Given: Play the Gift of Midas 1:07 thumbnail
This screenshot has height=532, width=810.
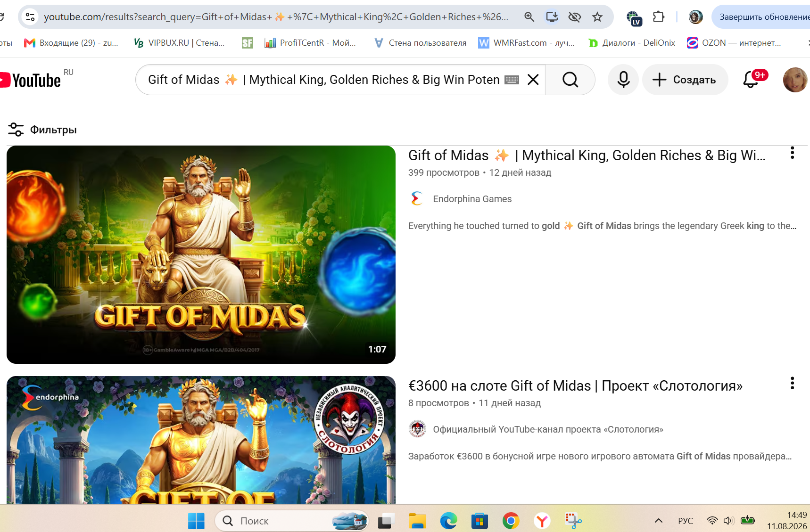Looking at the screenshot, I should tap(201, 254).
